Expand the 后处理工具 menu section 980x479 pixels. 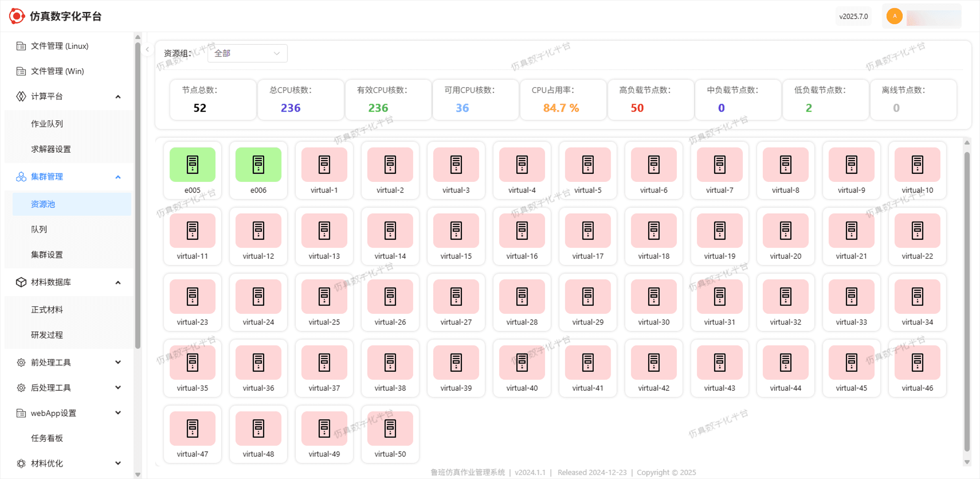pyautogui.click(x=118, y=387)
